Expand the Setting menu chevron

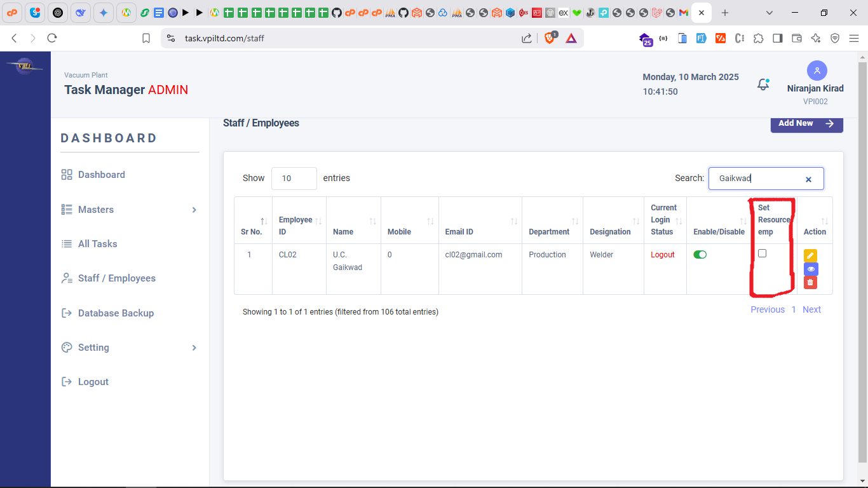pos(194,348)
